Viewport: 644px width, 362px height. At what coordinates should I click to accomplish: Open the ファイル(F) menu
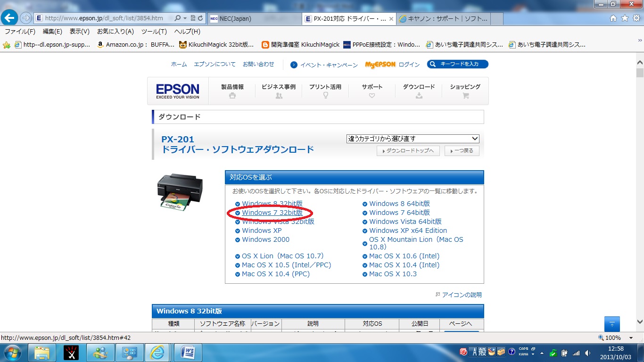(x=20, y=32)
